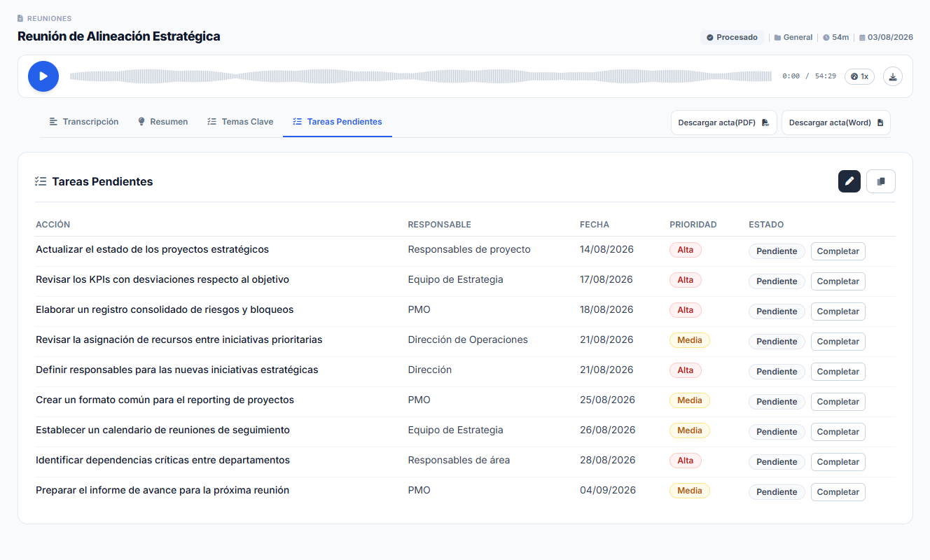
Task: Play the meeting audio recording
Action: (x=43, y=76)
